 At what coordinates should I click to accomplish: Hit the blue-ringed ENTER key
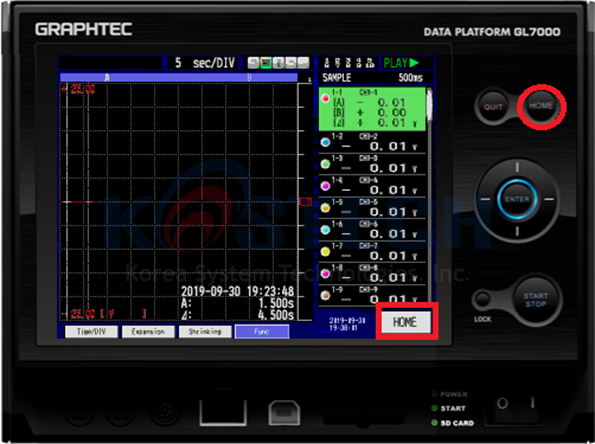click(517, 199)
